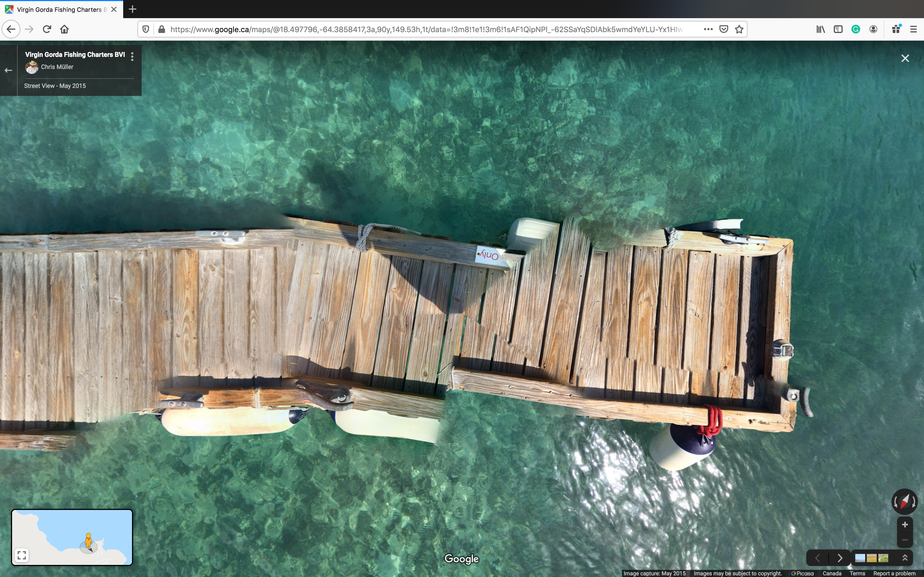
Task: Zoom out with the minus button
Action: (x=904, y=540)
